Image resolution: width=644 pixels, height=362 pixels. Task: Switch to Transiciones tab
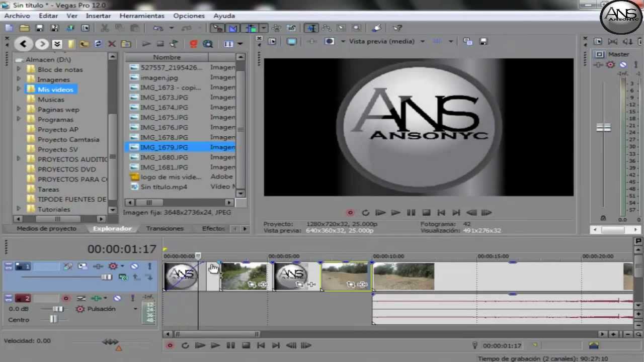[165, 228]
